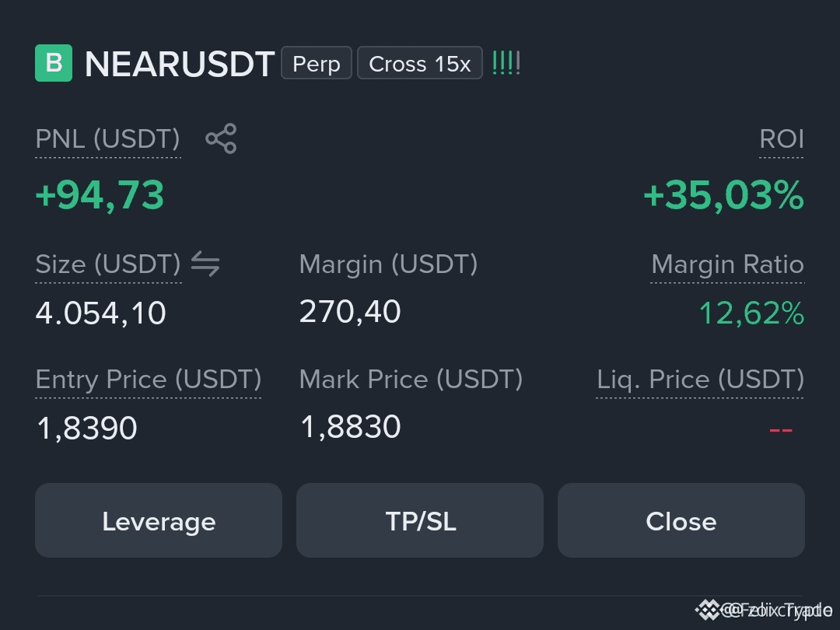The image size is (840, 630).
Task: Open the Perp contract tag
Action: click(x=317, y=63)
